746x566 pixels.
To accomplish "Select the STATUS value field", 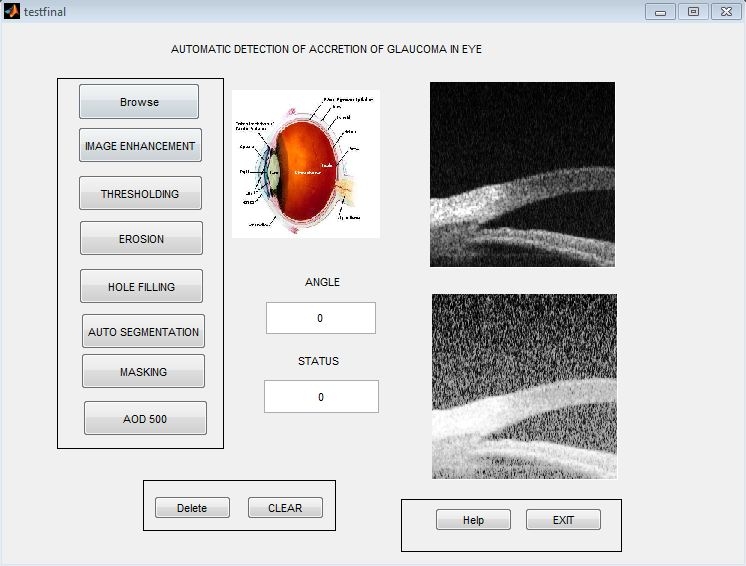I will tap(321, 396).
